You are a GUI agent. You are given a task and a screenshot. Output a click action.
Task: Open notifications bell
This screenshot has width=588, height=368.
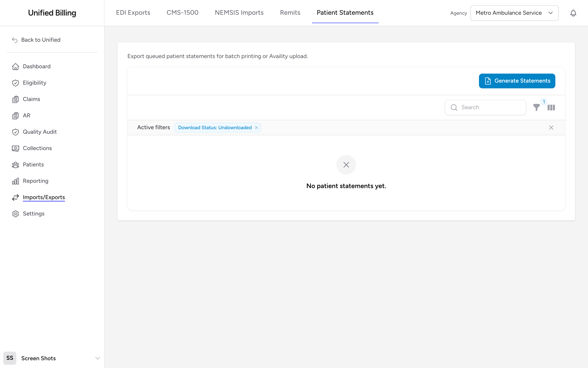tap(573, 13)
